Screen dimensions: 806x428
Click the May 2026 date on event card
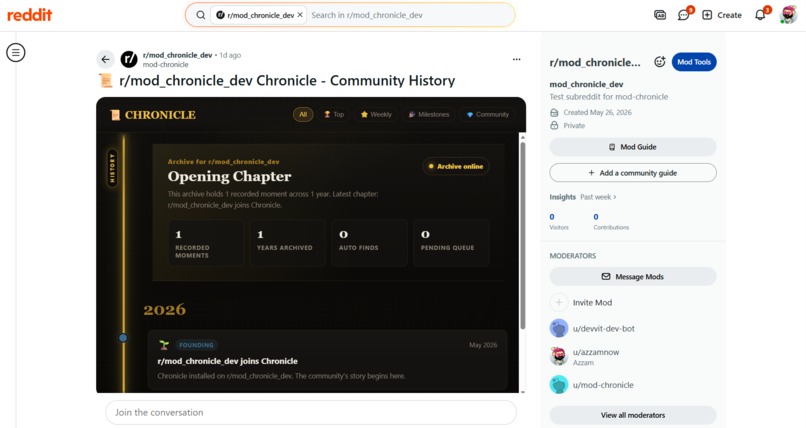pos(483,345)
